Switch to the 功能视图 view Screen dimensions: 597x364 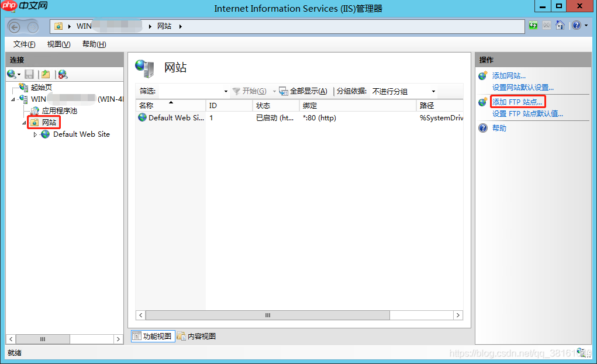tap(152, 336)
